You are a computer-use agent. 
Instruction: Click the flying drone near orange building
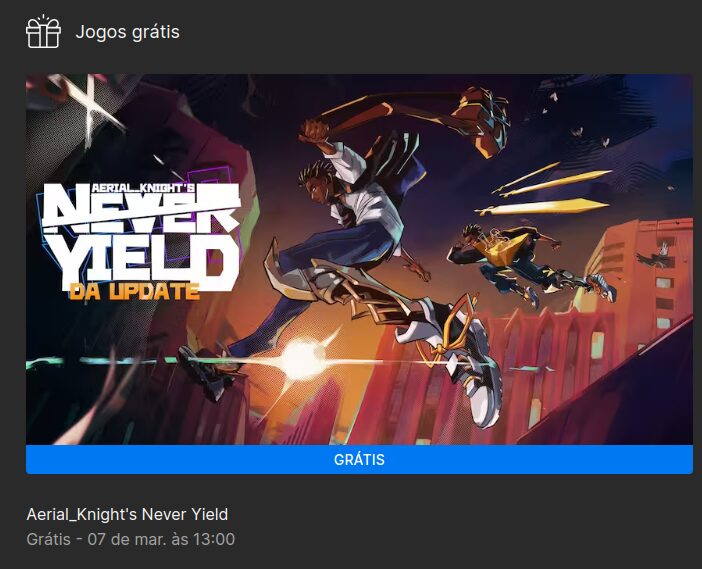point(655,256)
